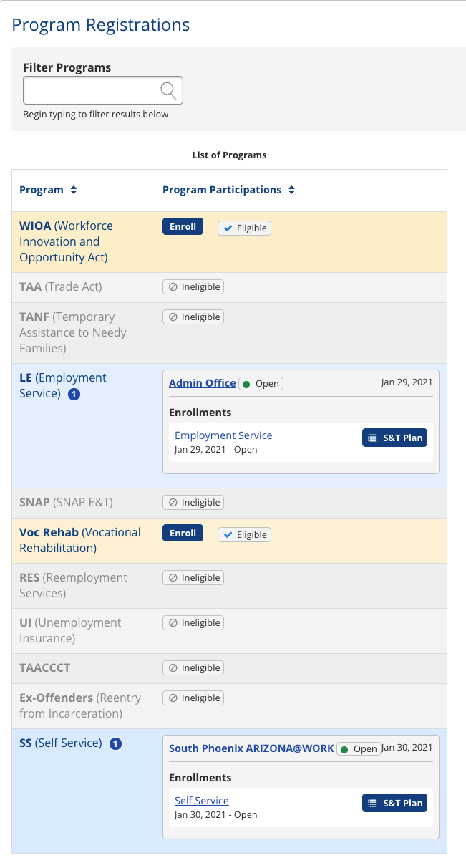
Task: Click the SS program count badge
Action: click(115, 743)
